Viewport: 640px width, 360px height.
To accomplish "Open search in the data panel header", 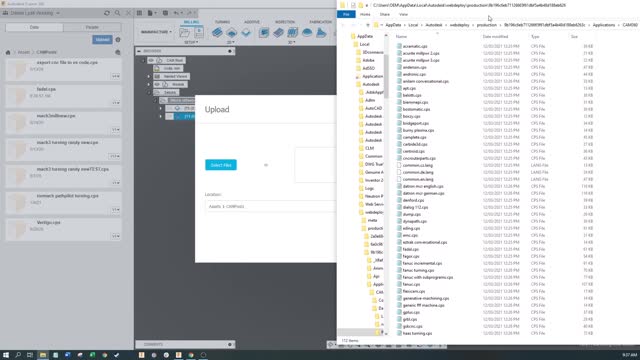I will [x=118, y=13].
